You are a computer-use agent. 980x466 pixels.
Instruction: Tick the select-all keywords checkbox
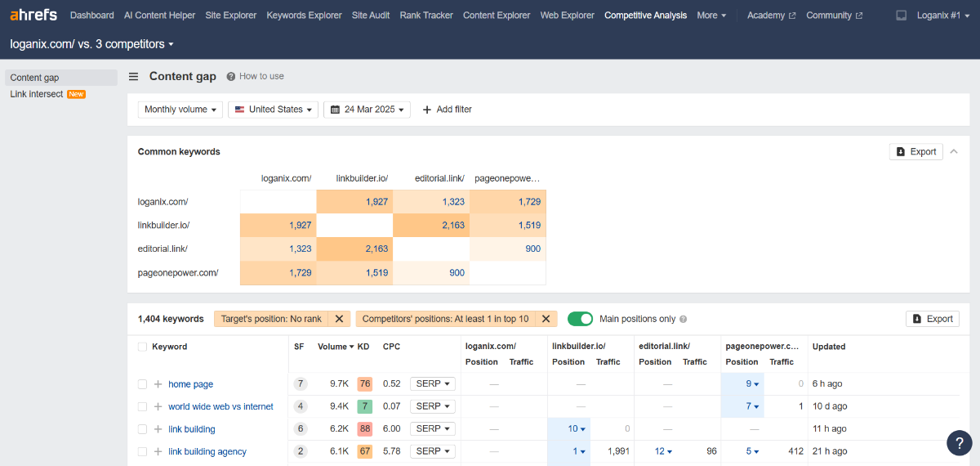click(x=142, y=347)
